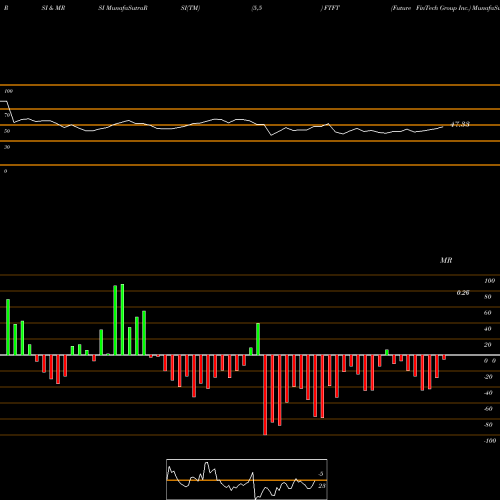The height and width of the screenshot is (500, 500).
Task: Click the -40 label on the MR axis
Action: tap(488, 393)
